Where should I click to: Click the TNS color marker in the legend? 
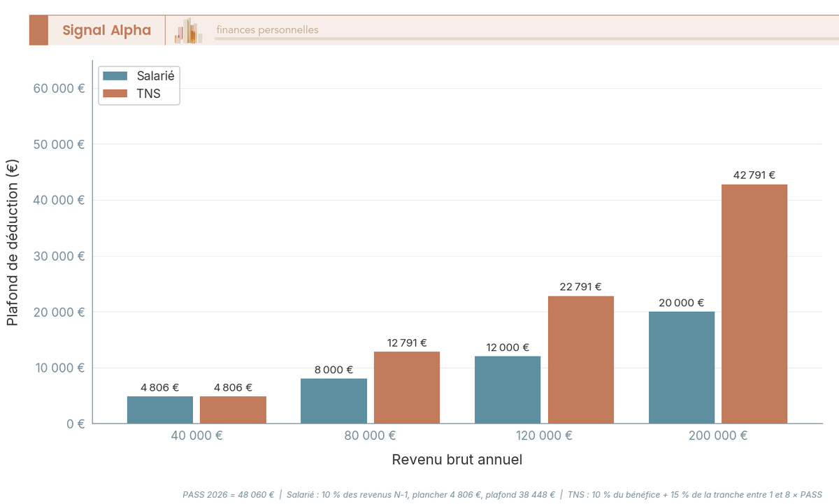[x=116, y=93]
